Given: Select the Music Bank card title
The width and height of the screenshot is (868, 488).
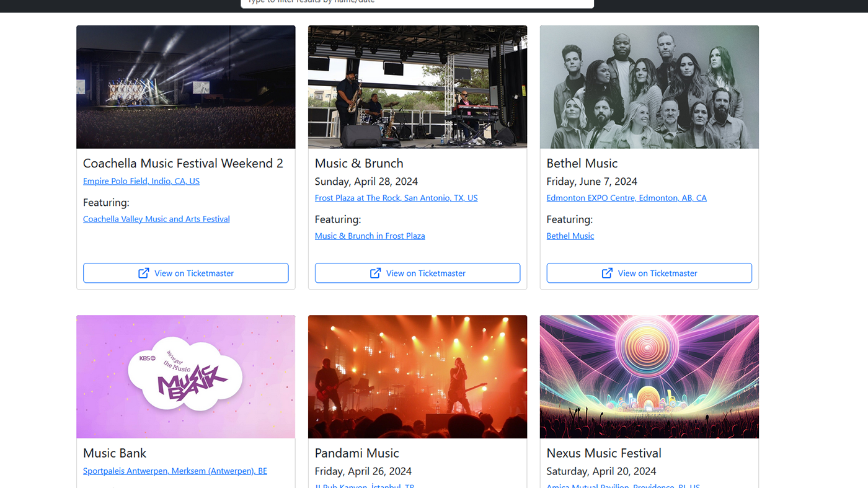Looking at the screenshot, I should pos(115,453).
